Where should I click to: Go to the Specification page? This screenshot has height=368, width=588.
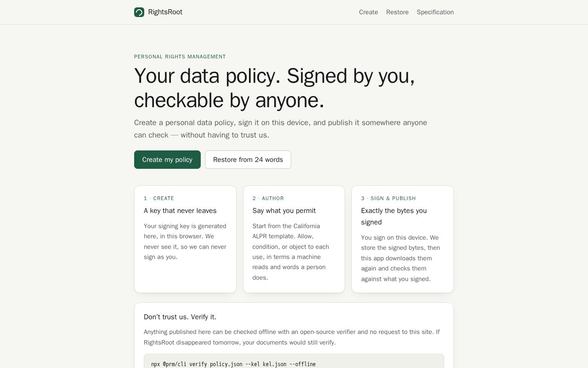435,12
